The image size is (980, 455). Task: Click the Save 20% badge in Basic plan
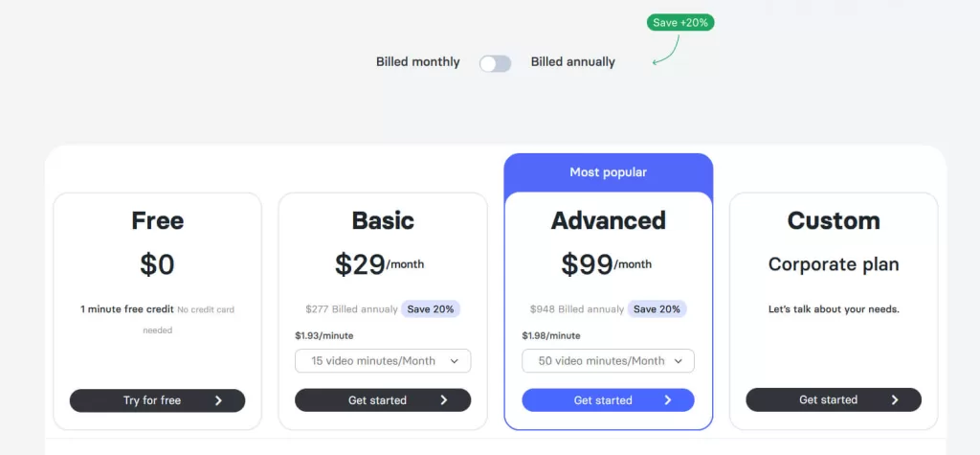pos(430,309)
